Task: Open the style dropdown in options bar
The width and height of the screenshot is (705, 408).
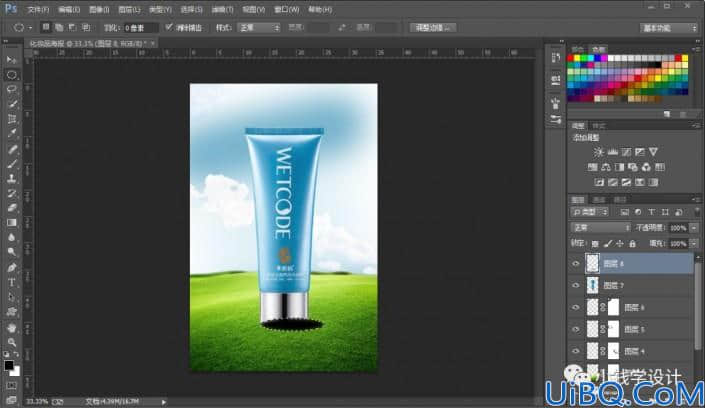Action: (259, 28)
